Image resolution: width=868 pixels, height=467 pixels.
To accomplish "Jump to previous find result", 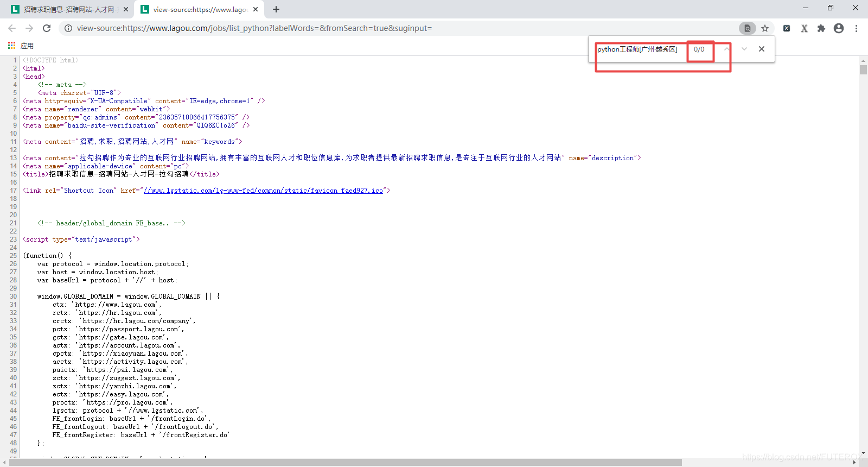I will (726, 49).
